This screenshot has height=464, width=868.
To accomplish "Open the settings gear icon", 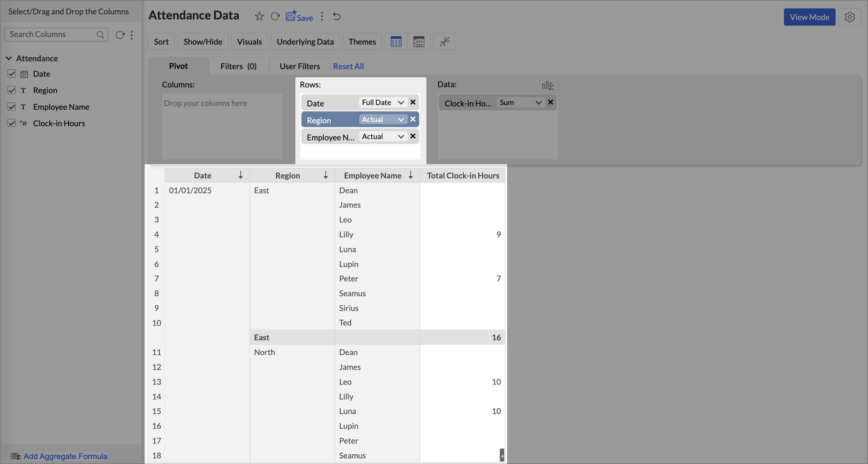I will click(x=850, y=17).
